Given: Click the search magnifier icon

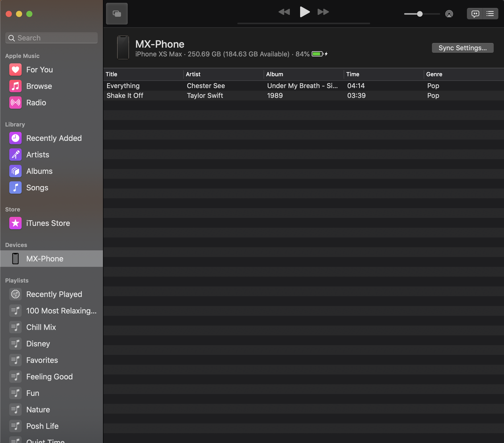Looking at the screenshot, I should pos(11,38).
